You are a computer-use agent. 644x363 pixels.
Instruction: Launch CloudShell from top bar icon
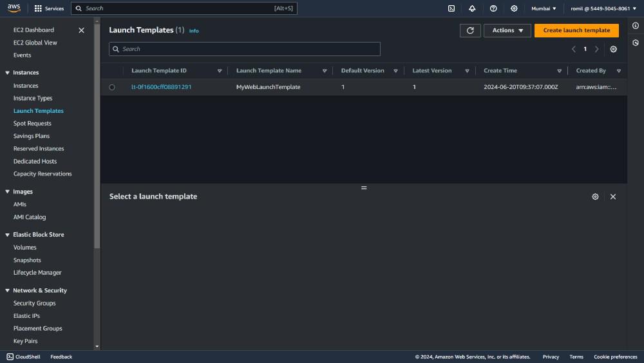tap(451, 8)
